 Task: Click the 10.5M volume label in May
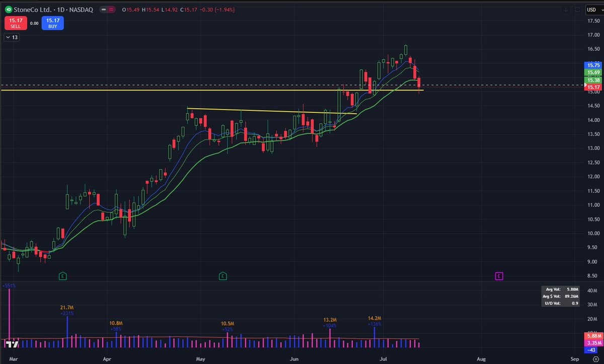pos(228,323)
